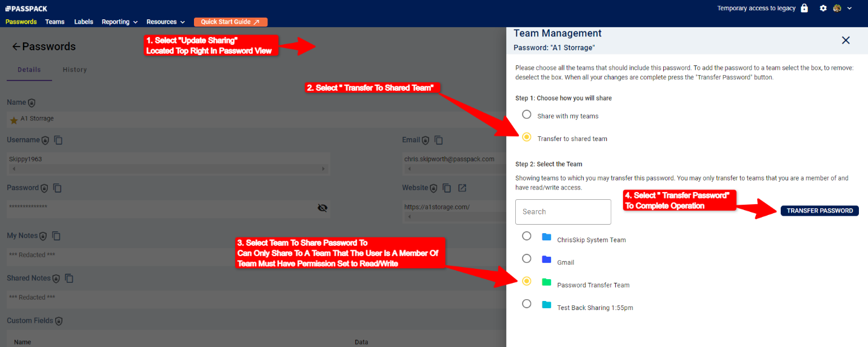Click the Test Back Sharing 1:55pm label
This screenshot has width=868, height=347.
click(x=595, y=308)
